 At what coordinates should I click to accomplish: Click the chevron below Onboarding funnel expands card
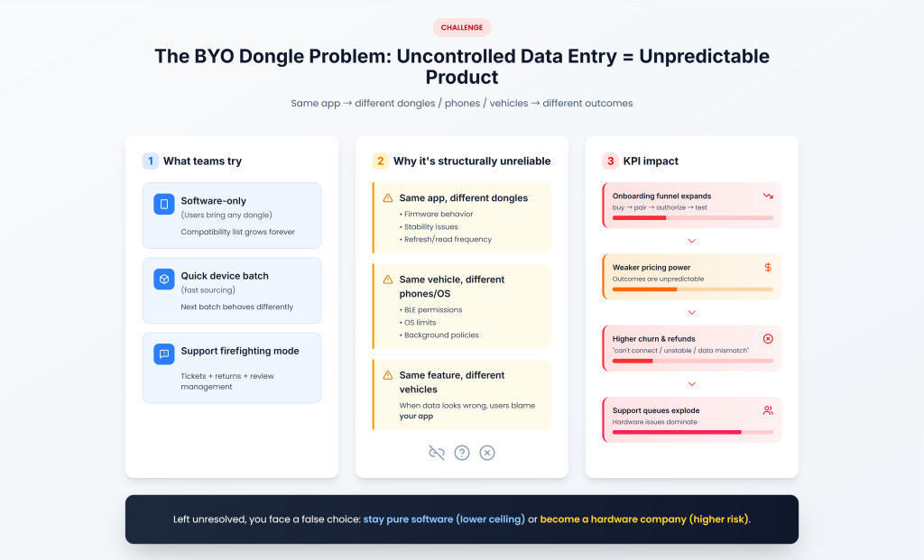(692, 241)
